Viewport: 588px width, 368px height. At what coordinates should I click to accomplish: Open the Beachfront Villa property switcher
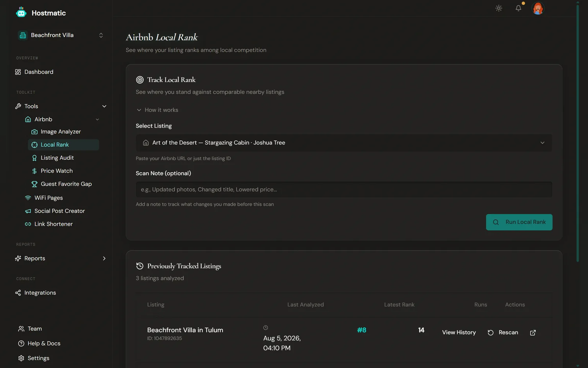[x=61, y=35]
